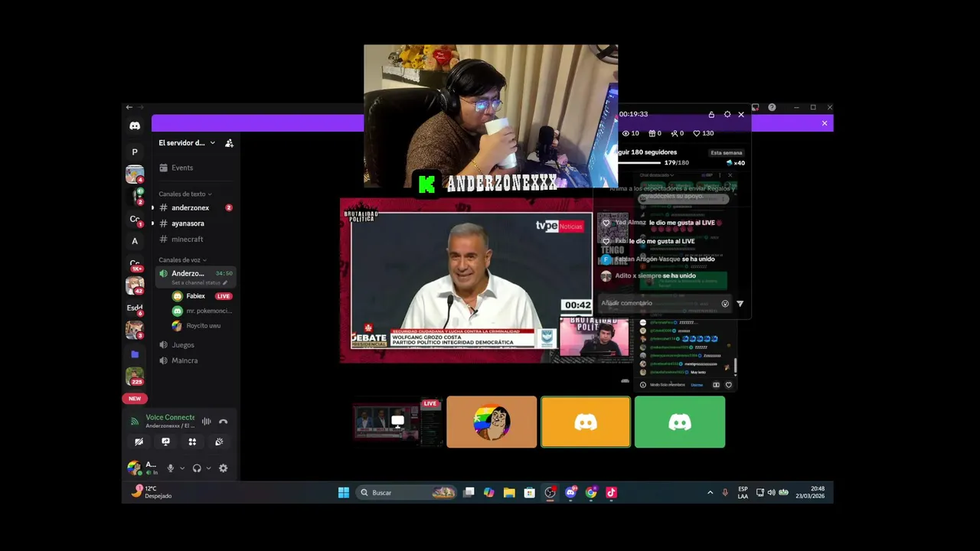Collapse the Canales de voz category
This screenshot has height=551, width=980.
click(x=182, y=260)
